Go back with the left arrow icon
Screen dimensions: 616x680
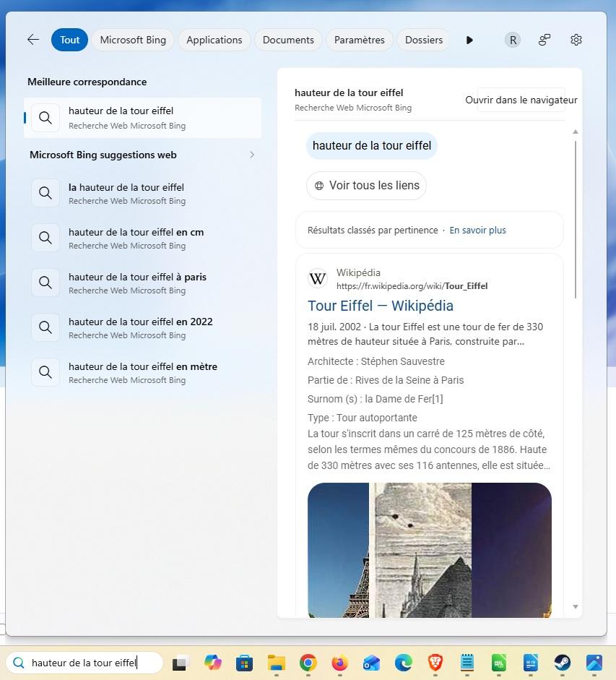pyautogui.click(x=33, y=40)
